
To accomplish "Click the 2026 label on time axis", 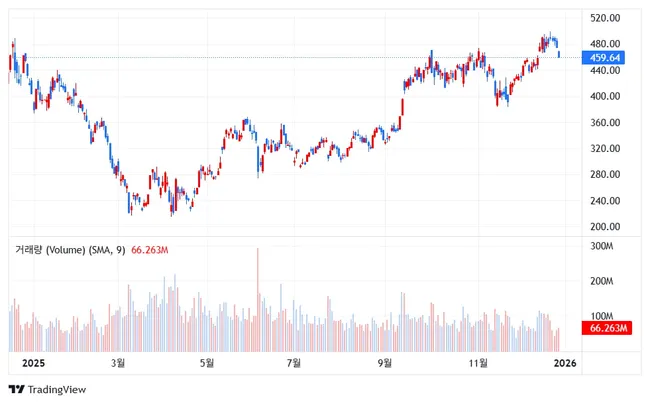I will (566, 363).
